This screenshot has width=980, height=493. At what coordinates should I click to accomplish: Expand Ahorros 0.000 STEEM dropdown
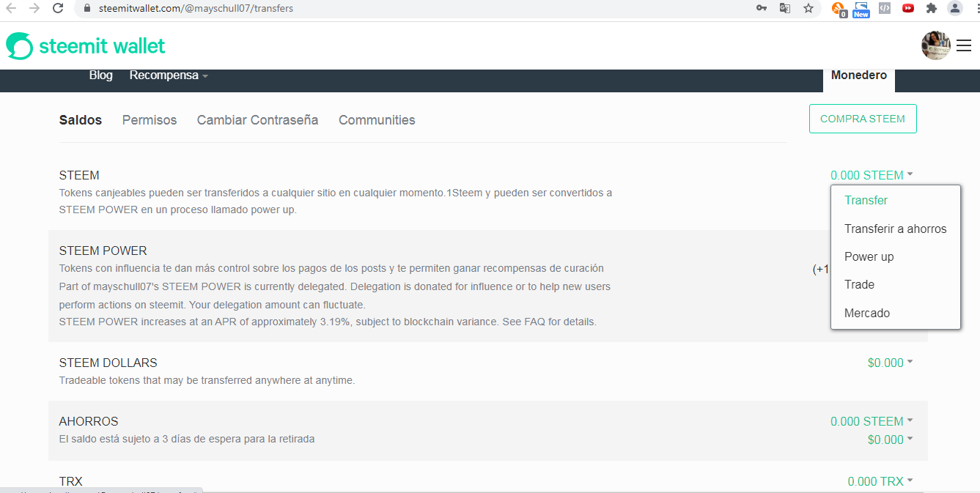point(872,421)
